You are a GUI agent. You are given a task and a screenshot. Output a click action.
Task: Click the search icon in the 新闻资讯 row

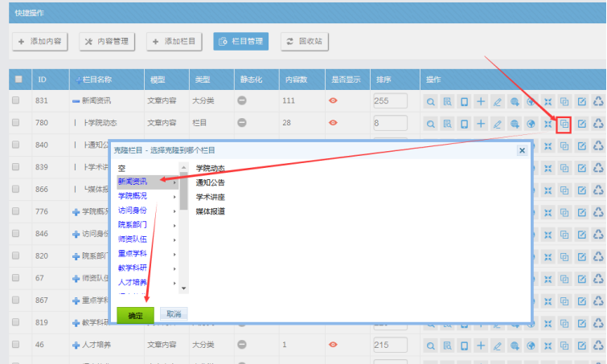point(431,101)
